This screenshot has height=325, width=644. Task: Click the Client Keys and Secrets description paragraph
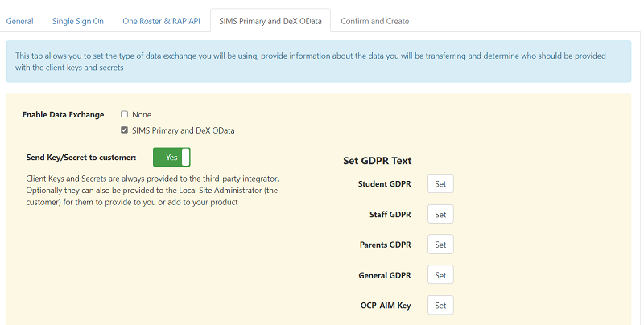[153, 190]
